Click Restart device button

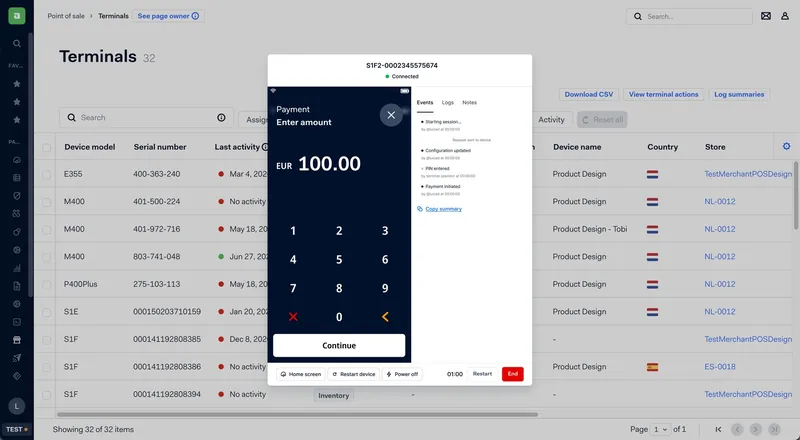click(354, 374)
